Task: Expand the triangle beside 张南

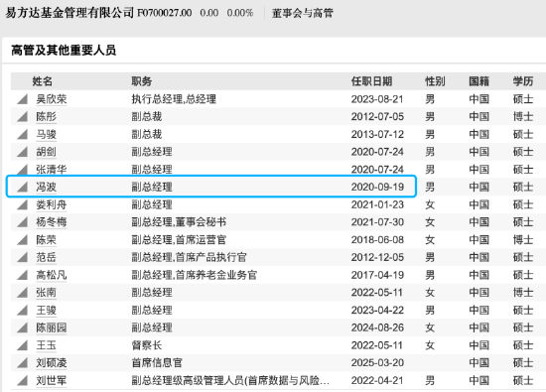Action: [22, 293]
